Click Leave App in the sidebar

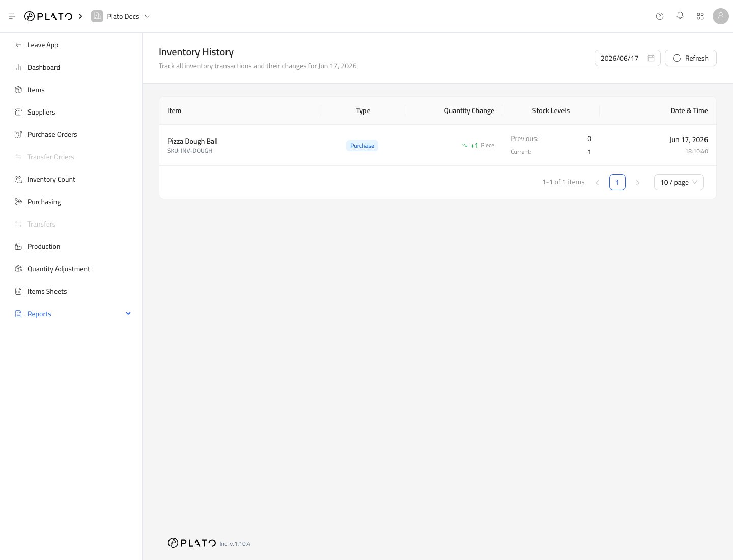click(x=43, y=45)
